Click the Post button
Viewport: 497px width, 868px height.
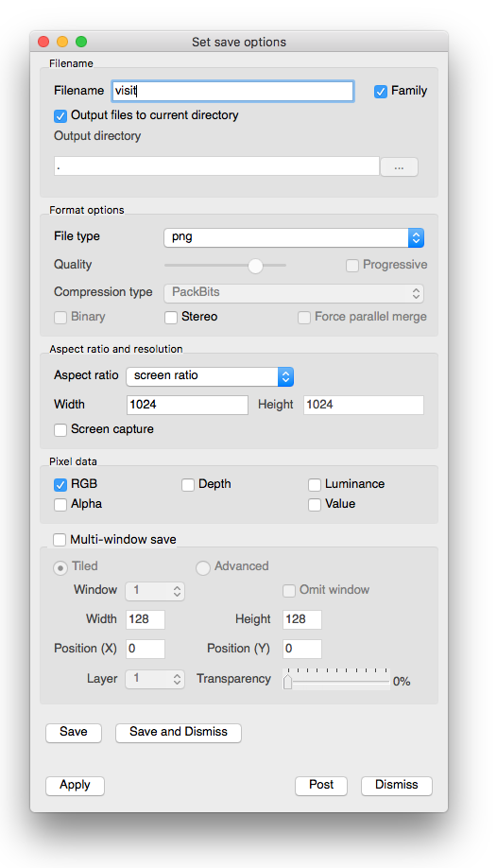point(321,786)
